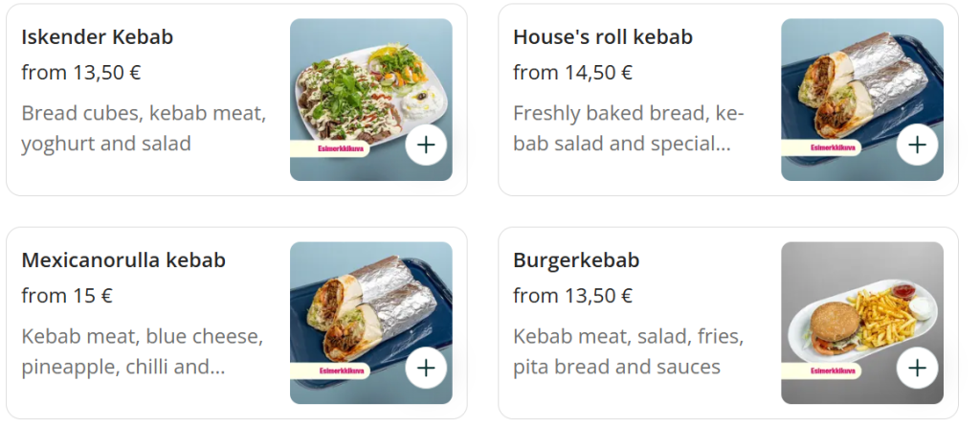Add Burgerkebab with plus icon
The image size is (980, 427).
pos(918,368)
